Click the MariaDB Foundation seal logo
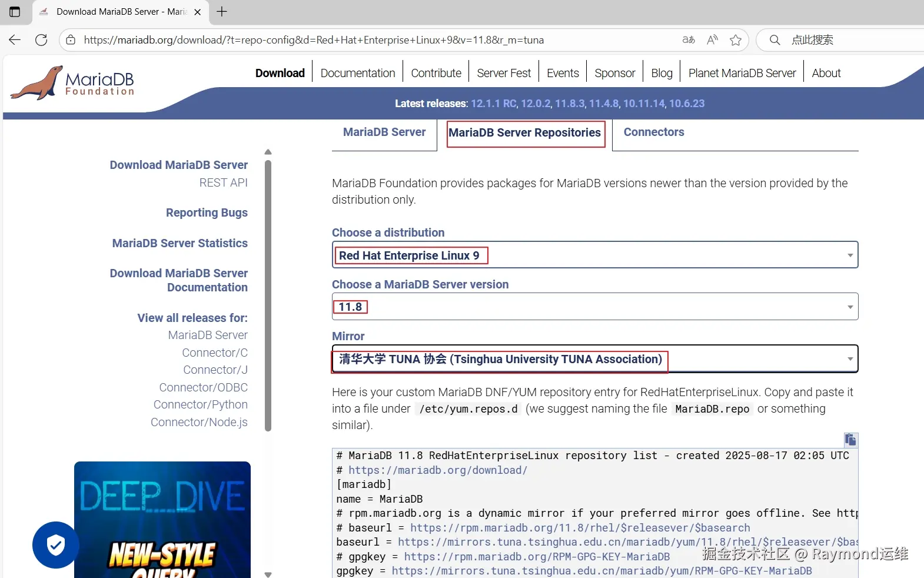924x578 pixels. 72,83
